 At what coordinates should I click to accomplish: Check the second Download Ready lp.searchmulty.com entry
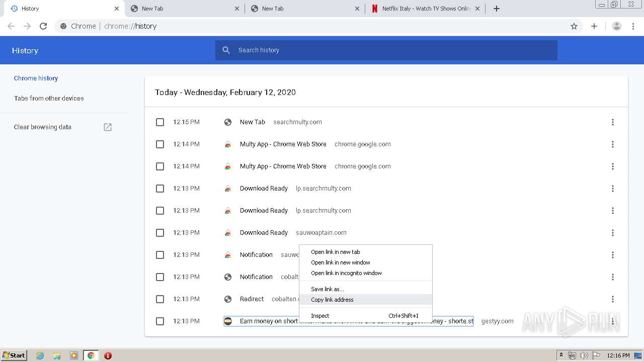(x=160, y=211)
